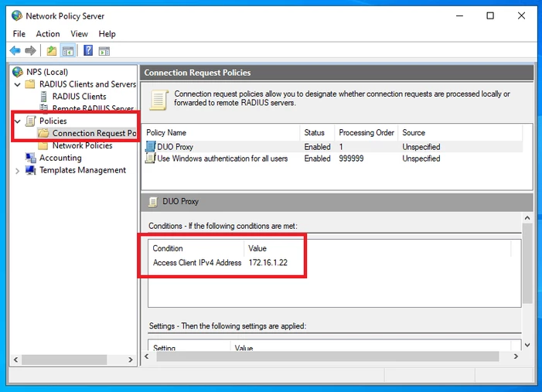Click the 172.16.1.22 value cell

[268, 263]
